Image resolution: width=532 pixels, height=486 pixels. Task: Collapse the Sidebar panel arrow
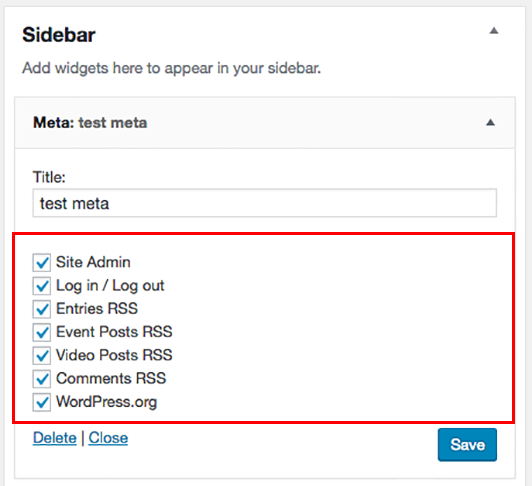coord(494,31)
